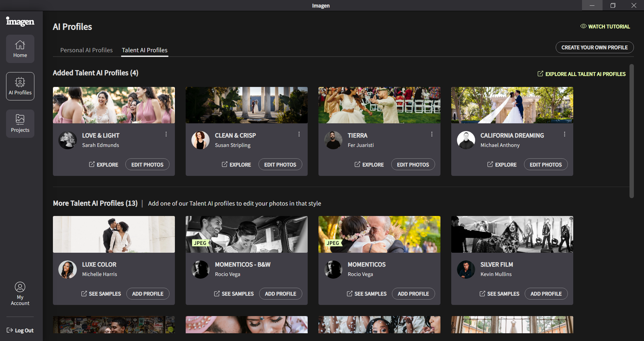The height and width of the screenshot is (341, 644).
Task: Open My Account page
Action: (x=20, y=294)
